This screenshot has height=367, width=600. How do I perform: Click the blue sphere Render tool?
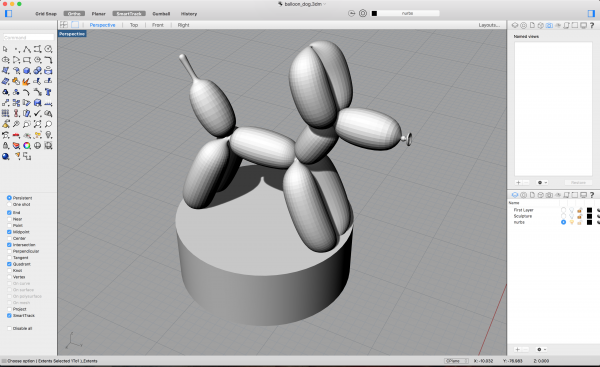point(5,156)
